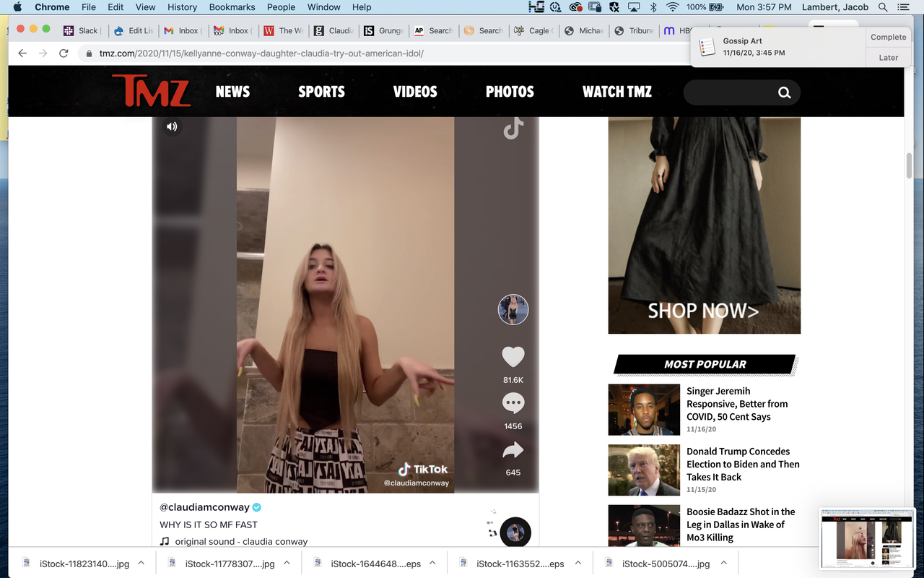Click the TMZ search magnifier icon
The width and height of the screenshot is (924, 578).
point(785,92)
